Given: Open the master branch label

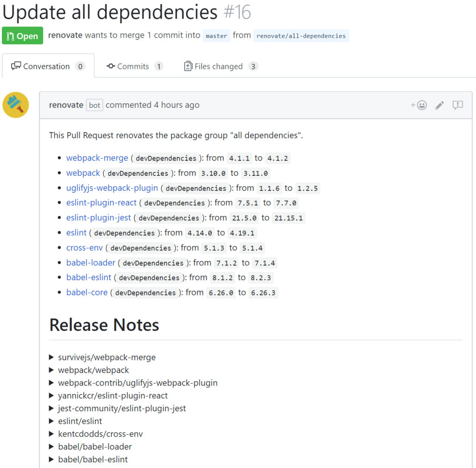Looking at the screenshot, I should [217, 36].
